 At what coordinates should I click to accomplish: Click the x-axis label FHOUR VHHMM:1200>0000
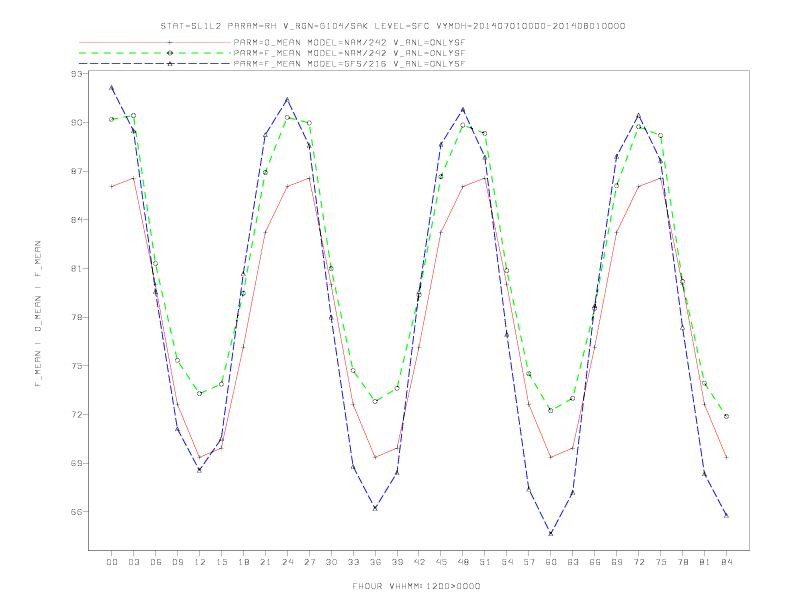click(416, 586)
